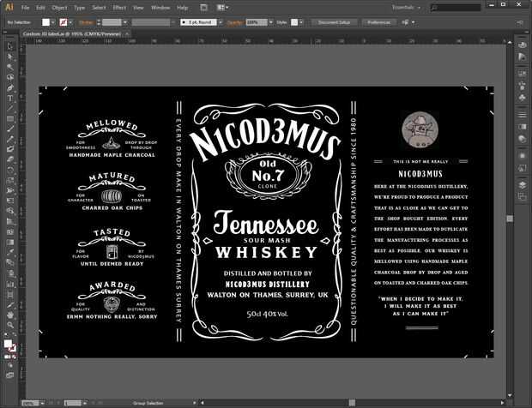The image size is (532, 408).
Task: Select the Pen tool
Action: pyautogui.click(x=10, y=87)
